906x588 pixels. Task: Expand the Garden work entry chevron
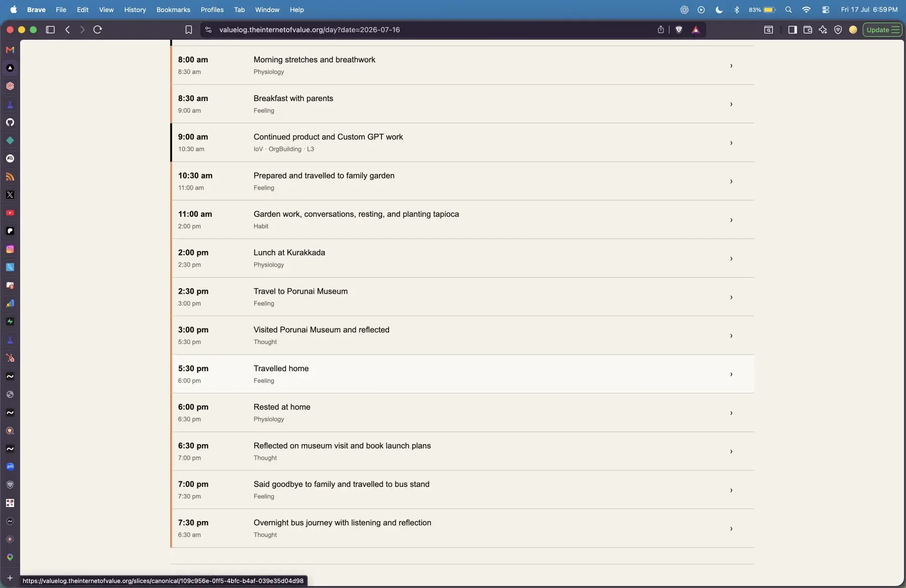click(x=731, y=220)
